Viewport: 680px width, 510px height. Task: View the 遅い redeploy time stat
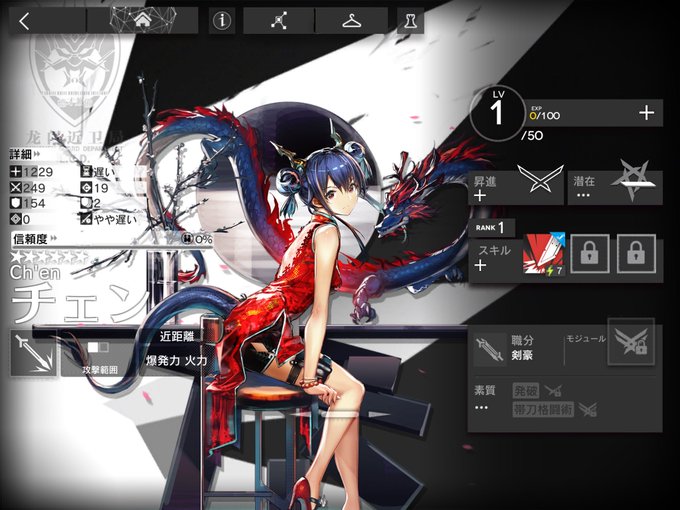tap(98, 172)
